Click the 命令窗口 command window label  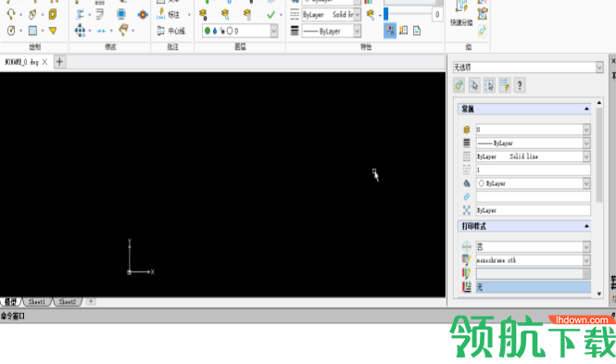pyautogui.click(x=13, y=316)
